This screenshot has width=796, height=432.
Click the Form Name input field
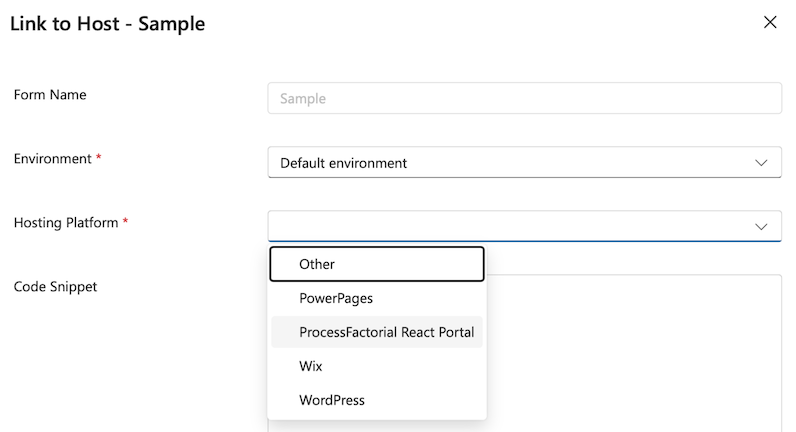524,99
